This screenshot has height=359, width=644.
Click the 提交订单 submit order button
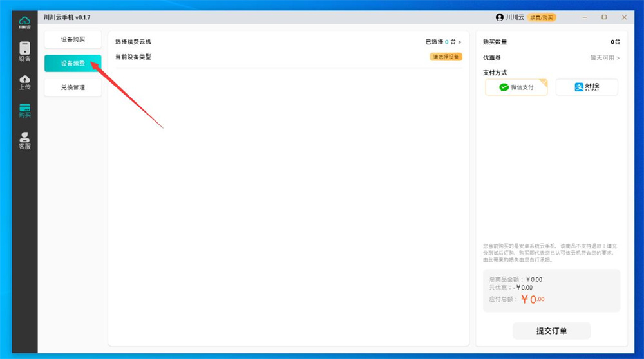pyautogui.click(x=551, y=331)
